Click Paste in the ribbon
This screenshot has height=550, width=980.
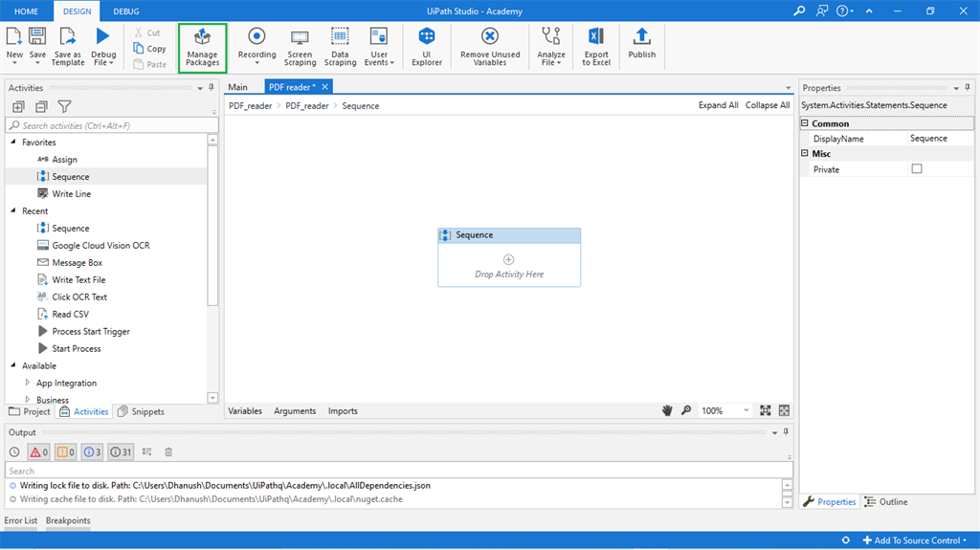(150, 64)
